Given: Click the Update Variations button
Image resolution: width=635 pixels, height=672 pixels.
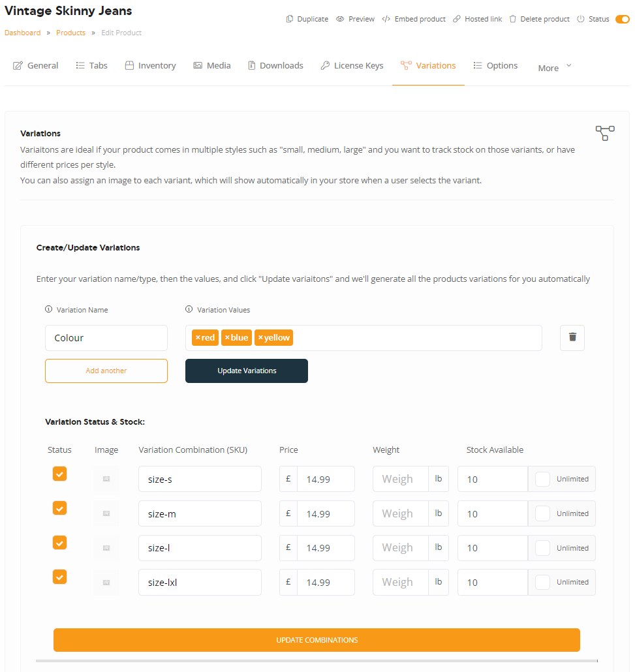Looking at the screenshot, I should pos(247,371).
